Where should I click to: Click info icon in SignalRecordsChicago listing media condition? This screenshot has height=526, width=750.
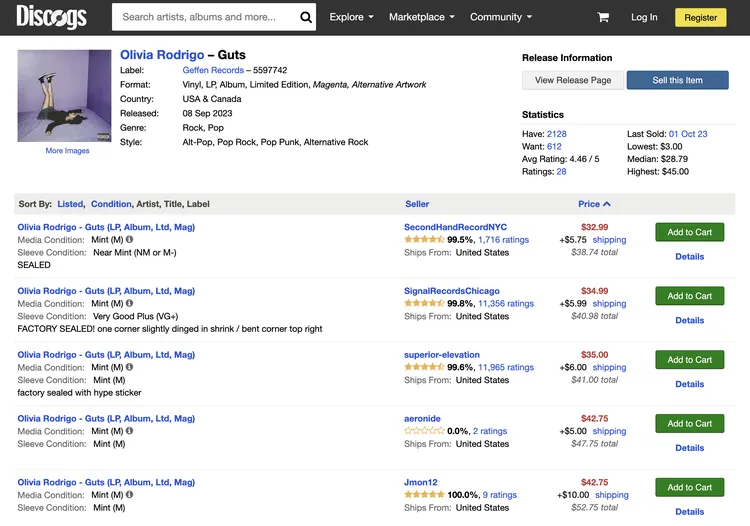point(129,303)
